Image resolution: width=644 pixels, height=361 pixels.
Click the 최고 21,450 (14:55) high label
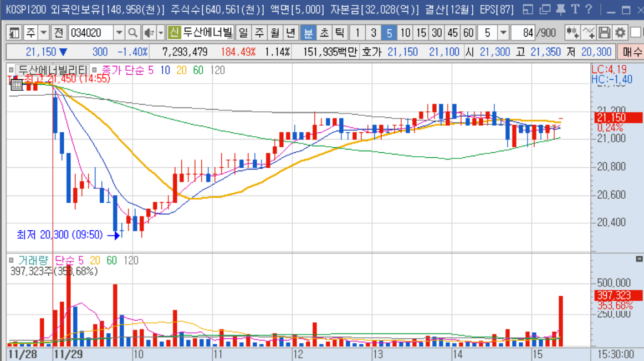click(x=67, y=79)
